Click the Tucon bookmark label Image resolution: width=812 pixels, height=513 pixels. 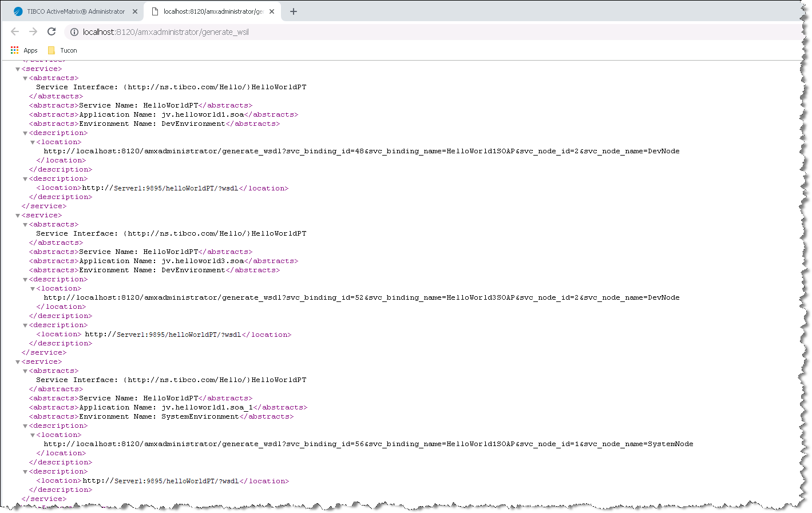coord(69,50)
